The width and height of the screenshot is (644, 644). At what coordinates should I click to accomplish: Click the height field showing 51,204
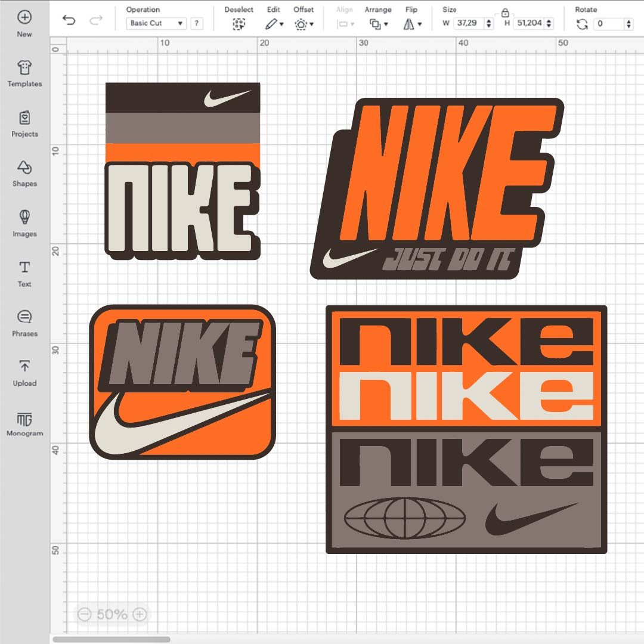[x=529, y=23]
